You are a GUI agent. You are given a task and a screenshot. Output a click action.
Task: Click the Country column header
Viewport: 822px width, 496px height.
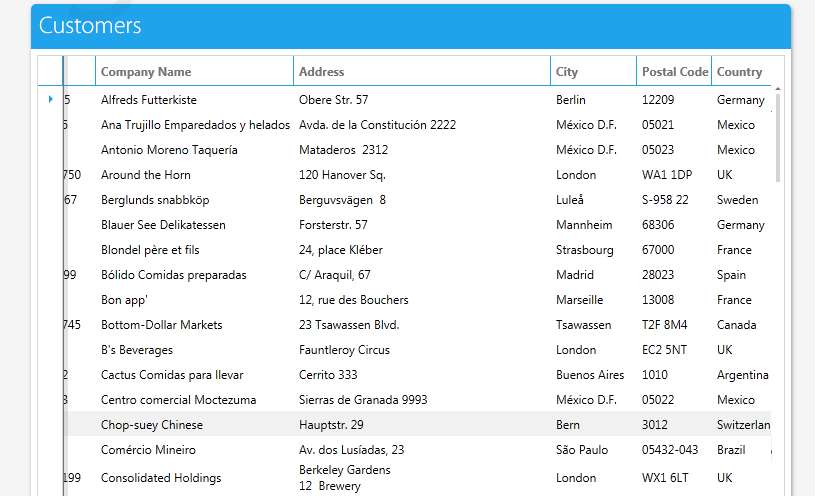[739, 72]
